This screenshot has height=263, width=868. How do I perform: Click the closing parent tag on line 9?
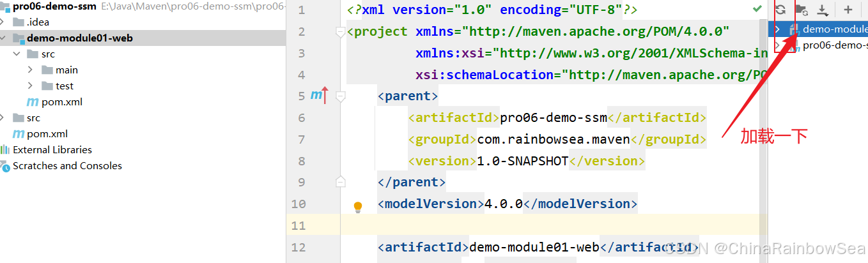click(x=412, y=182)
